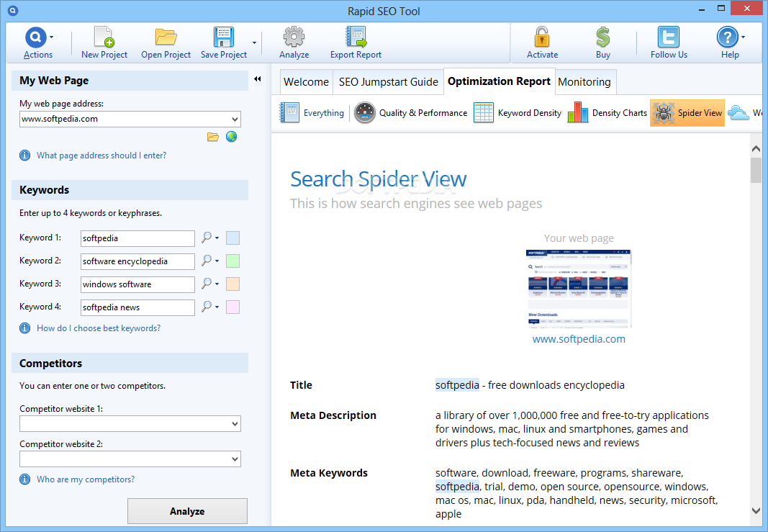Image resolution: width=768 pixels, height=532 pixels.
Task: Click the 'Meta Keywords' label
Action: point(329,473)
